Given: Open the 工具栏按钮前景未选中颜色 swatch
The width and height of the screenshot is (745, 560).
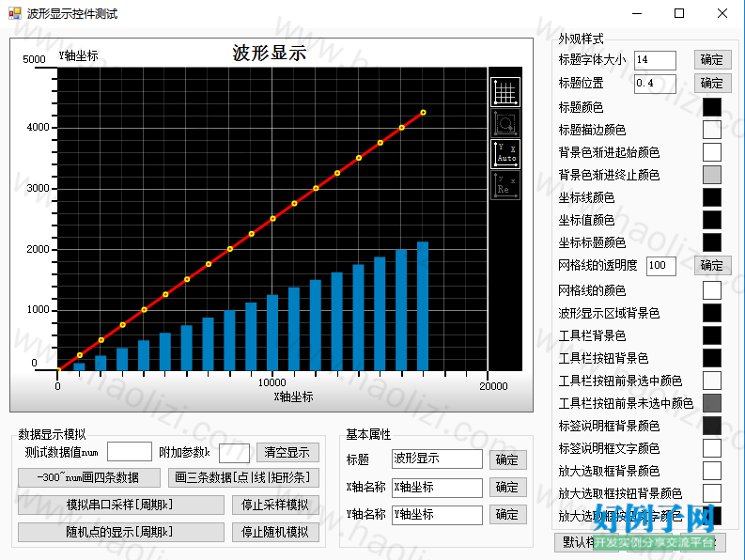Looking at the screenshot, I should 712,403.
